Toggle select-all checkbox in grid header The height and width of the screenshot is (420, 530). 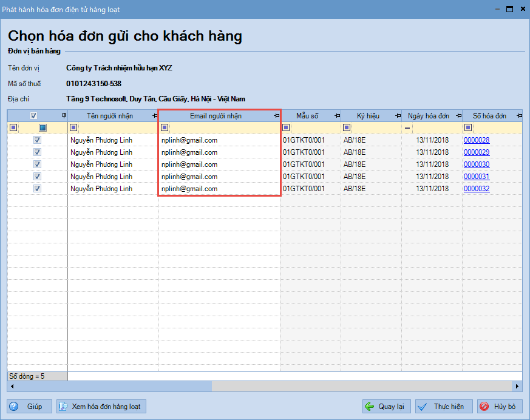[x=33, y=115]
